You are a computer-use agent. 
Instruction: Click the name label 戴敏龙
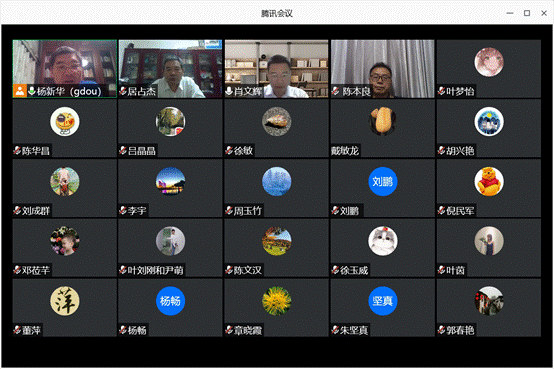[x=345, y=151]
